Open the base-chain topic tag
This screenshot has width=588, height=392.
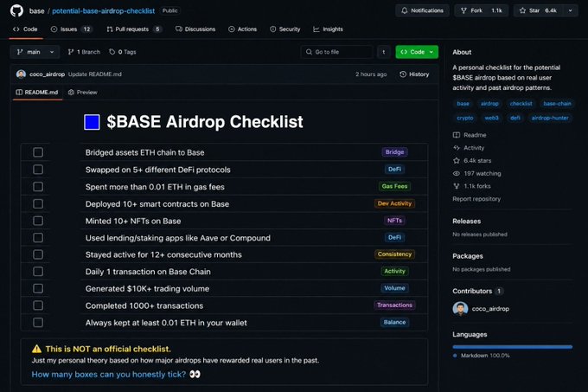pyautogui.click(x=557, y=104)
